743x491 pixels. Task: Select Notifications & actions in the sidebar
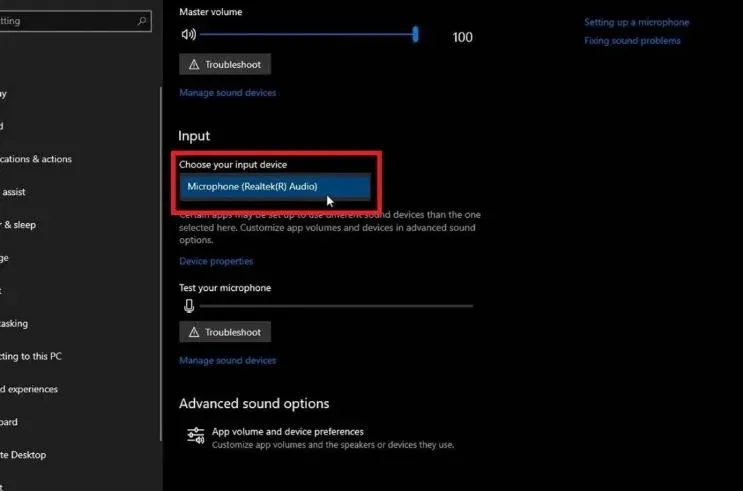click(36, 159)
